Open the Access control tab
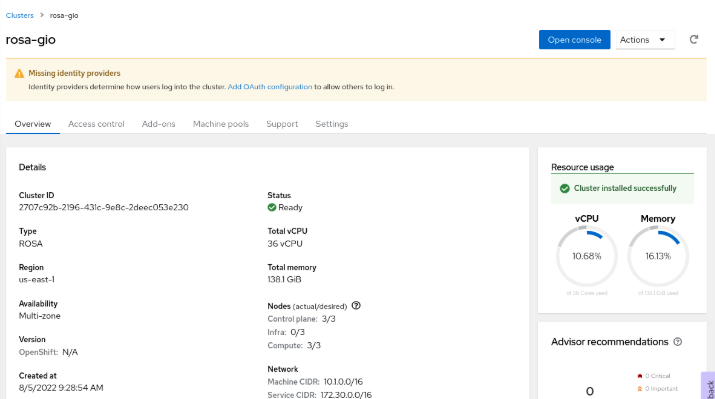The width and height of the screenshot is (715, 399). [96, 124]
